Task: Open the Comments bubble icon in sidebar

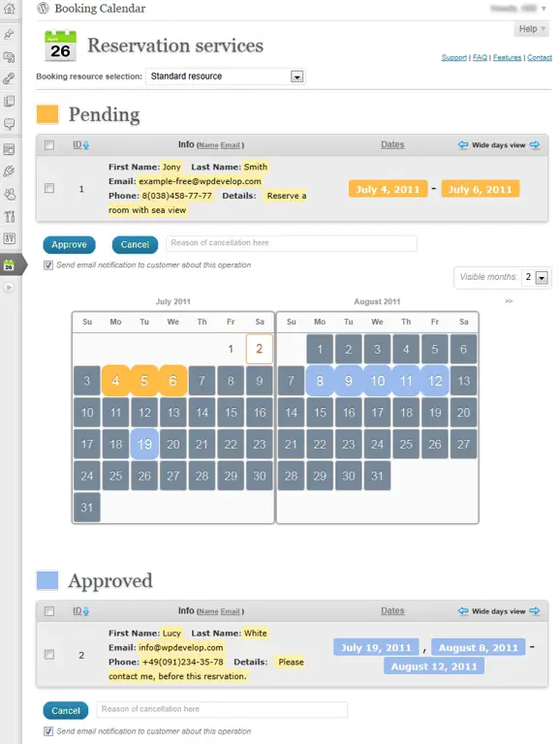Action: pyautogui.click(x=9, y=124)
